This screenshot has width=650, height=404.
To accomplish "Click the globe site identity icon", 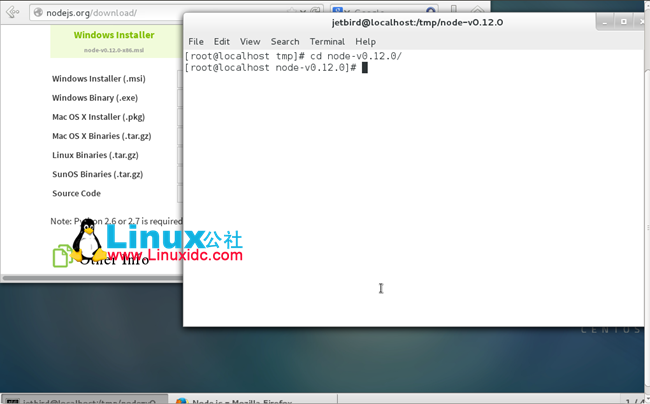I will tap(38, 12).
